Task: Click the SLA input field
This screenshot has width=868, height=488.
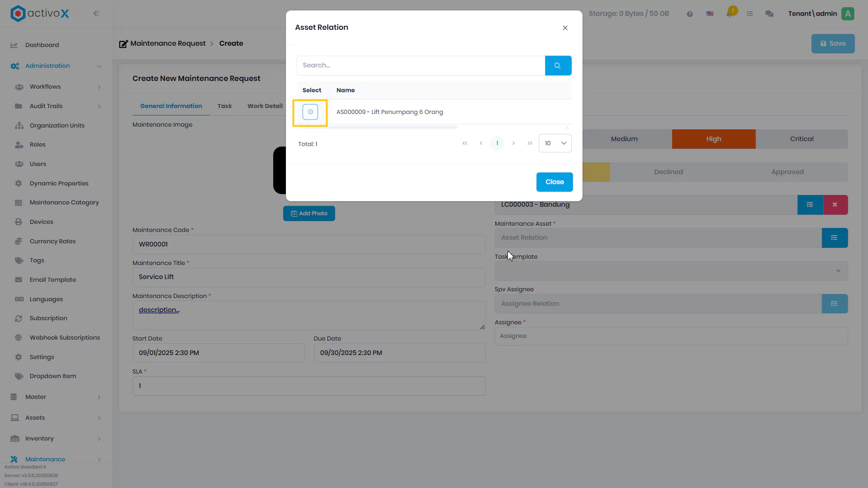Action: point(309,386)
